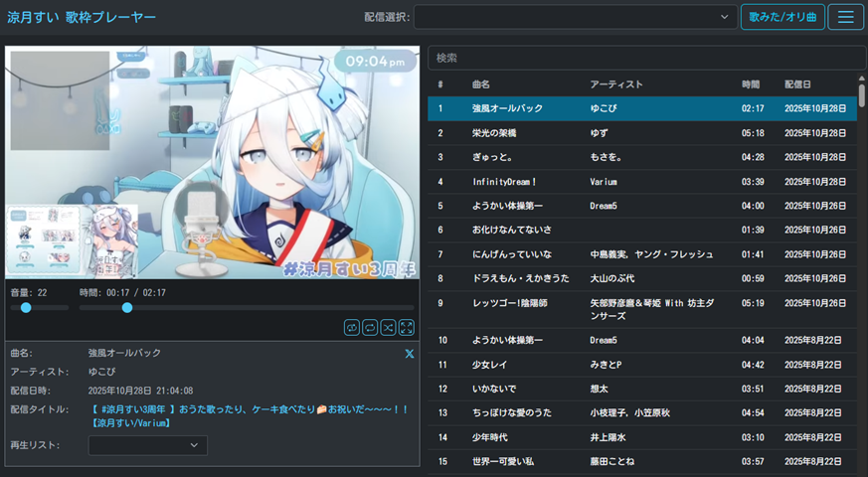This screenshot has height=477, width=868.
Task: Sort the list by 曲名 column header
Action: 481,84
